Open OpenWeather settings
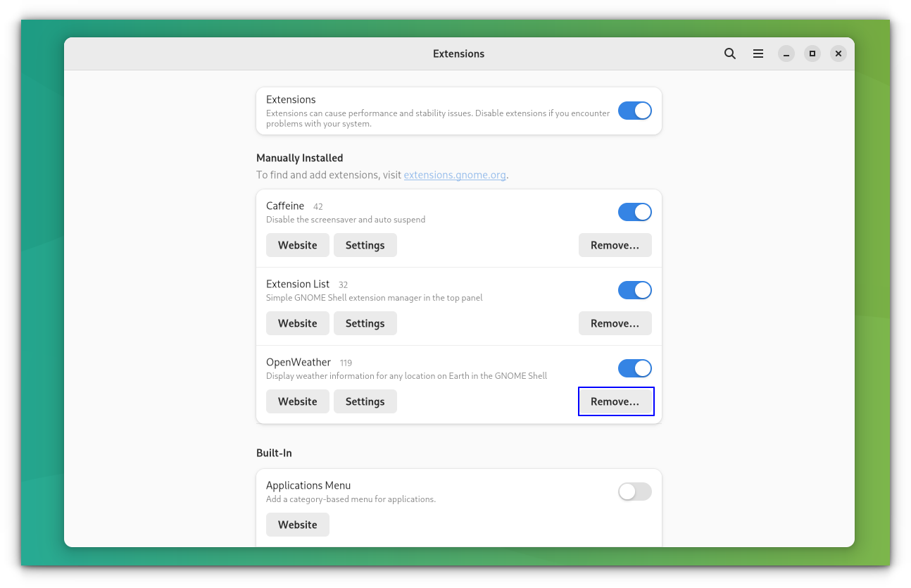 click(365, 401)
